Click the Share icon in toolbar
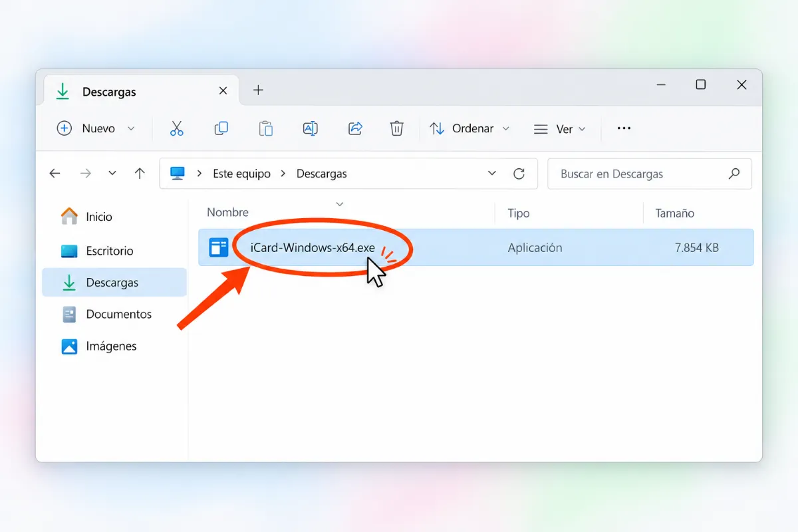This screenshot has height=532, width=798. click(355, 128)
